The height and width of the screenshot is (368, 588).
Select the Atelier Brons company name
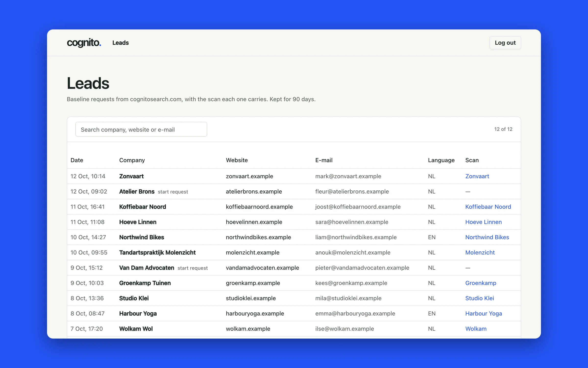(x=137, y=191)
